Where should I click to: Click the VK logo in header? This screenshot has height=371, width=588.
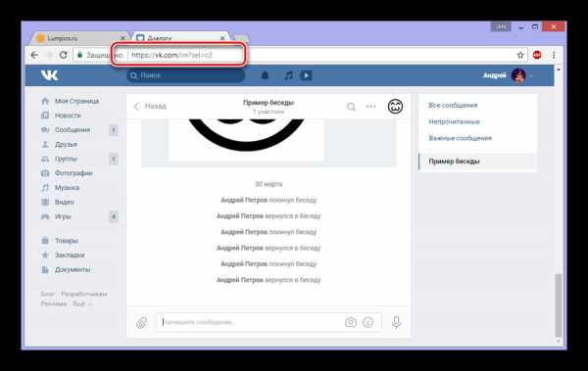point(50,75)
